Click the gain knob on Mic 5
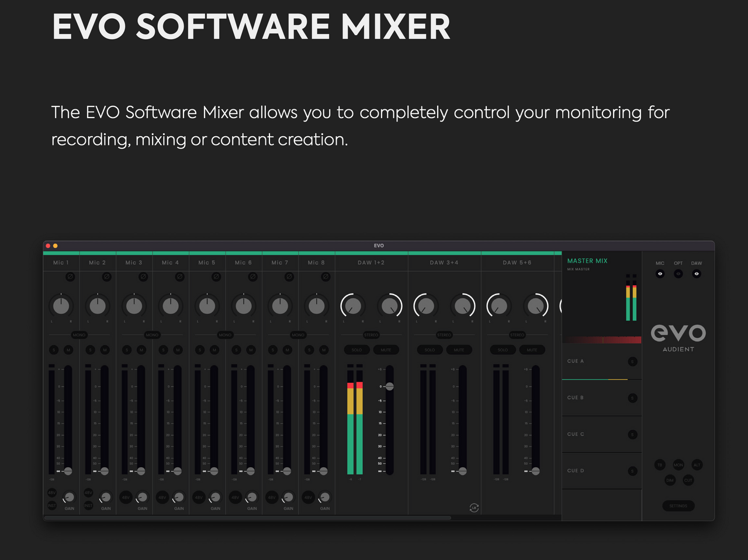This screenshot has height=560, width=748. click(x=215, y=497)
